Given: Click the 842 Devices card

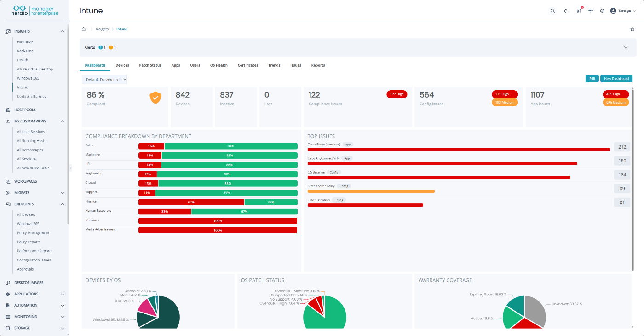Looking at the screenshot, I should click(x=192, y=107).
